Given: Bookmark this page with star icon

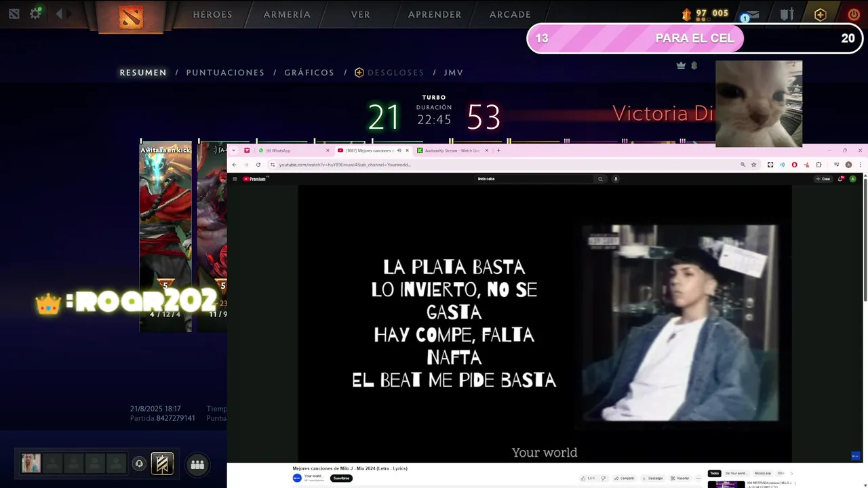Looking at the screenshot, I should point(754,165).
